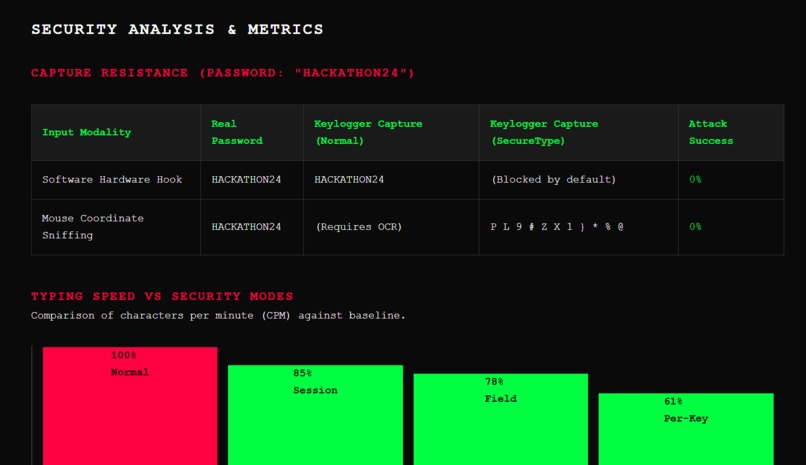
Task: Click the 'Typing Speed vs Security Modes' heading
Action: point(162,296)
